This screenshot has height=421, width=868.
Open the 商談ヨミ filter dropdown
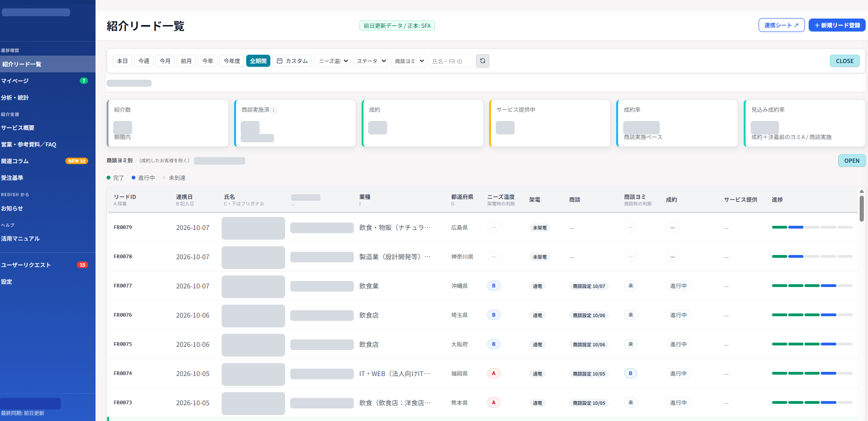pyautogui.click(x=408, y=61)
